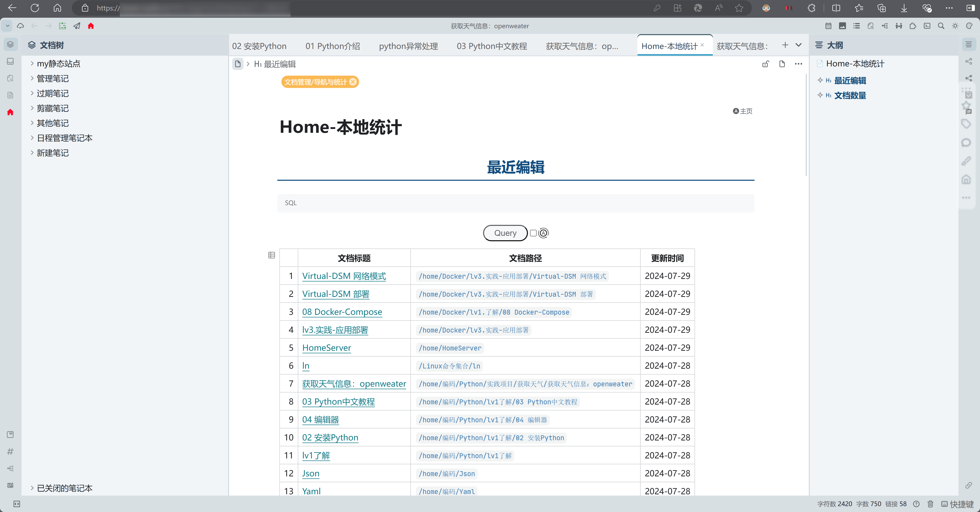Expand the 新建笔记 notebook
This screenshot has width=980, height=512.
click(x=32, y=153)
